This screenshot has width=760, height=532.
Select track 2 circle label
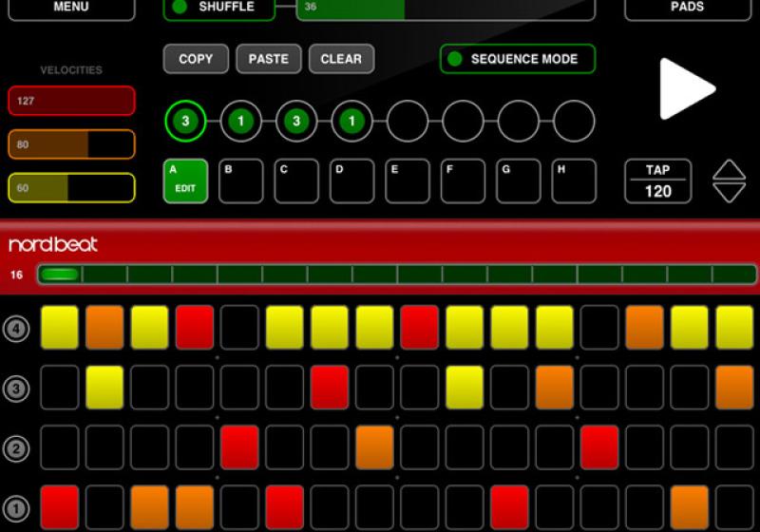pyautogui.click(x=16, y=446)
